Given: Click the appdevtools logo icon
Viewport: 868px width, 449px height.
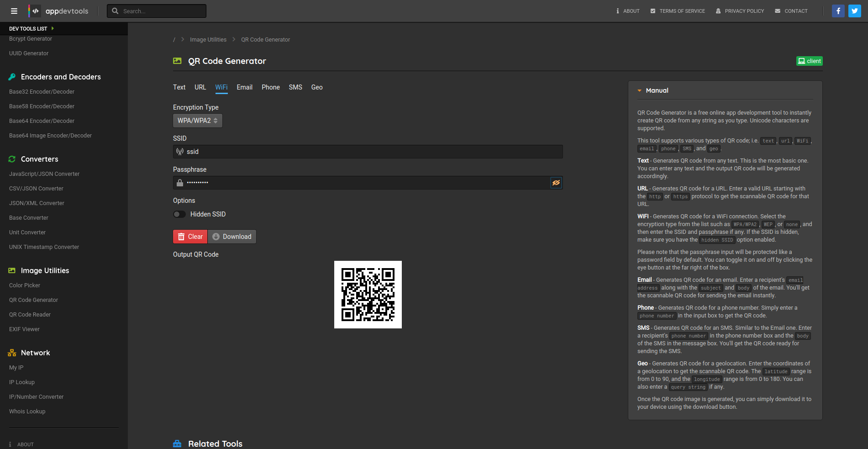Looking at the screenshot, I should (x=35, y=11).
